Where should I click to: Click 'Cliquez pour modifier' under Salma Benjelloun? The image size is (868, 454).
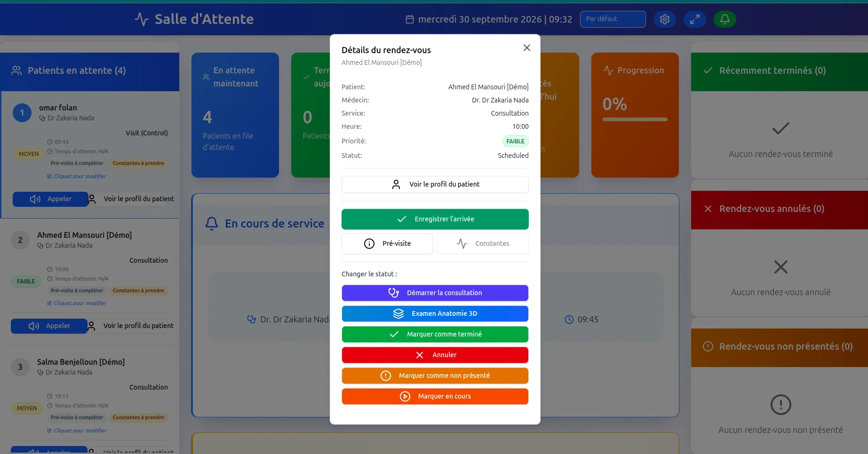coord(77,431)
